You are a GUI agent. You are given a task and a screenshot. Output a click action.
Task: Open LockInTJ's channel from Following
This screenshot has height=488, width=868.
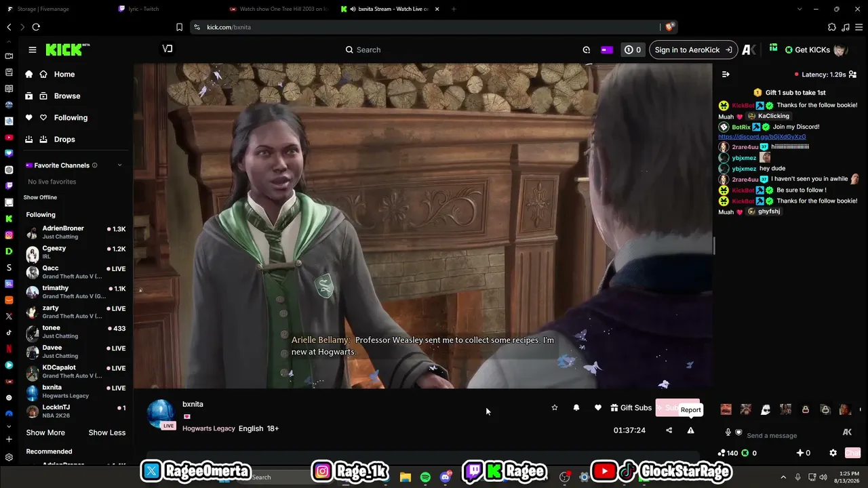point(76,411)
